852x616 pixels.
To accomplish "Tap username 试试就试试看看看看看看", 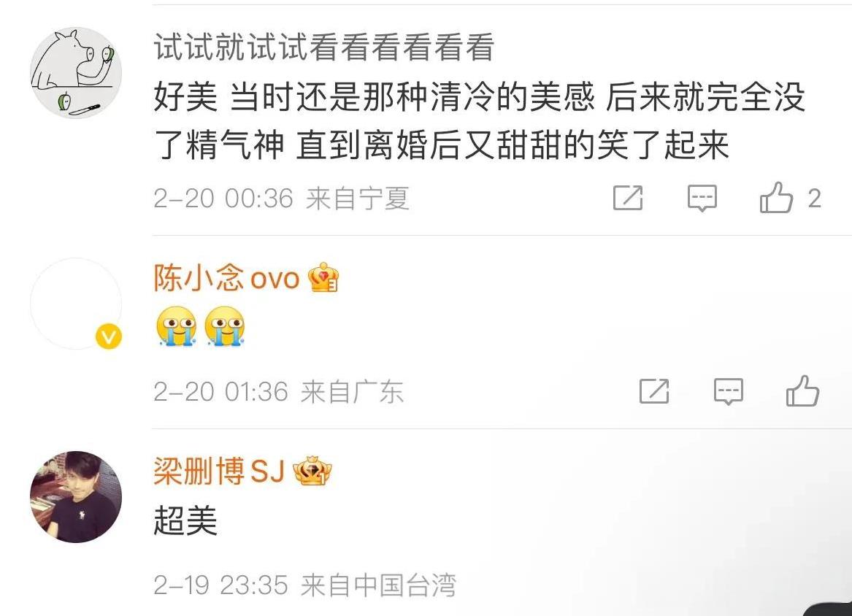I will pyautogui.click(x=324, y=47).
